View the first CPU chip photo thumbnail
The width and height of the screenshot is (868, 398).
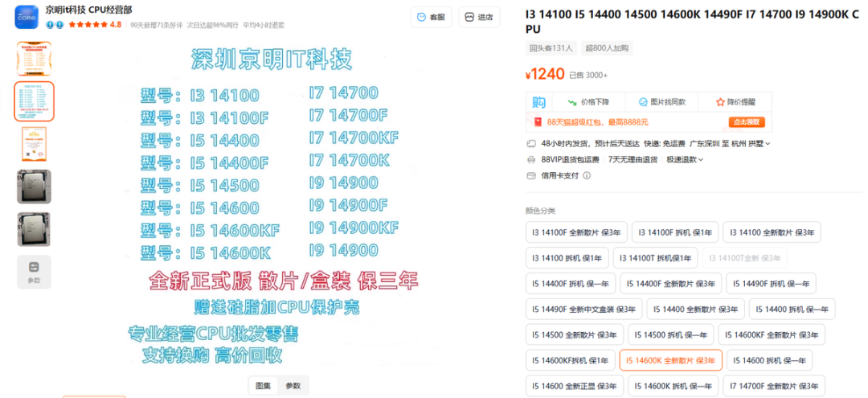[x=34, y=187]
